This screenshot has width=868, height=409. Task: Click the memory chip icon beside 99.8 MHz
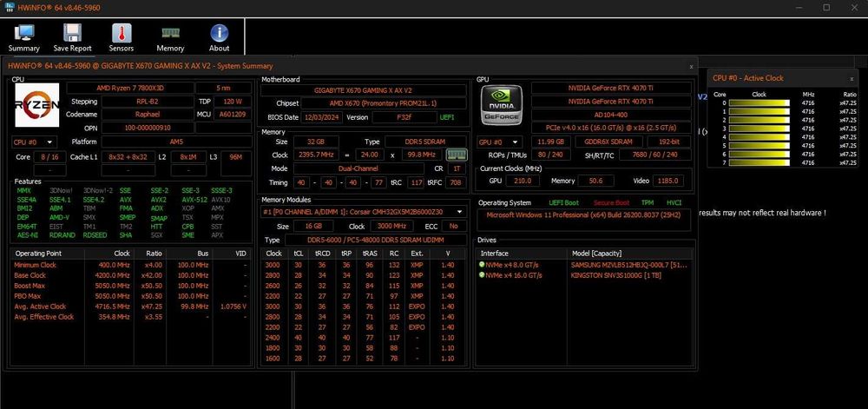[457, 155]
